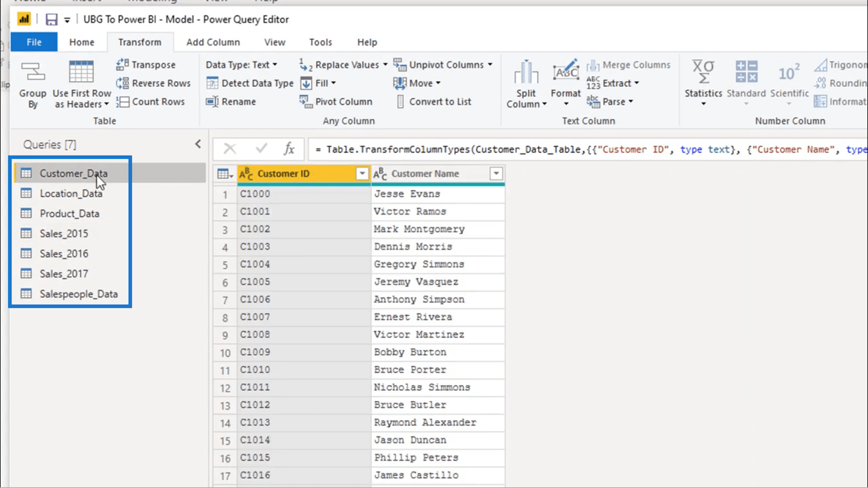868x488 pixels.
Task: Click the Customer Name column header
Action: [x=438, y=174]
